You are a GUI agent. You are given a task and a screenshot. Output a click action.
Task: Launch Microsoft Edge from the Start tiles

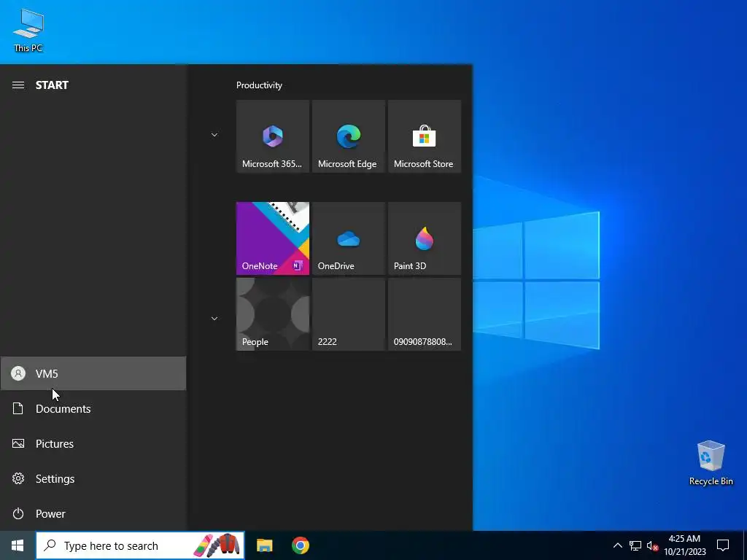[348, 136]
